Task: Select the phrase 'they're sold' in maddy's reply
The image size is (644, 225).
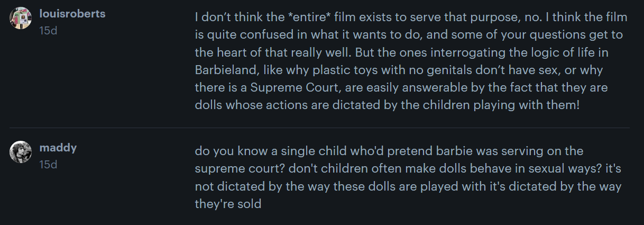Action: tap(228, 203)
